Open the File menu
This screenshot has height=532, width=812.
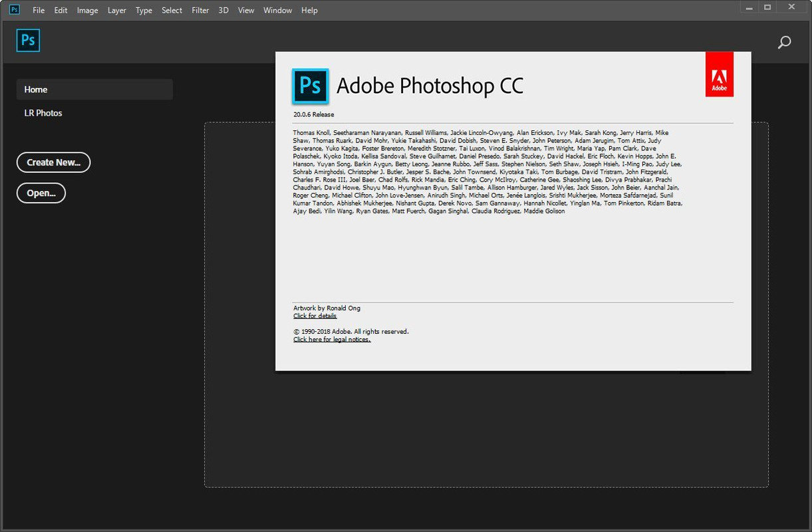tap(39, 11)
